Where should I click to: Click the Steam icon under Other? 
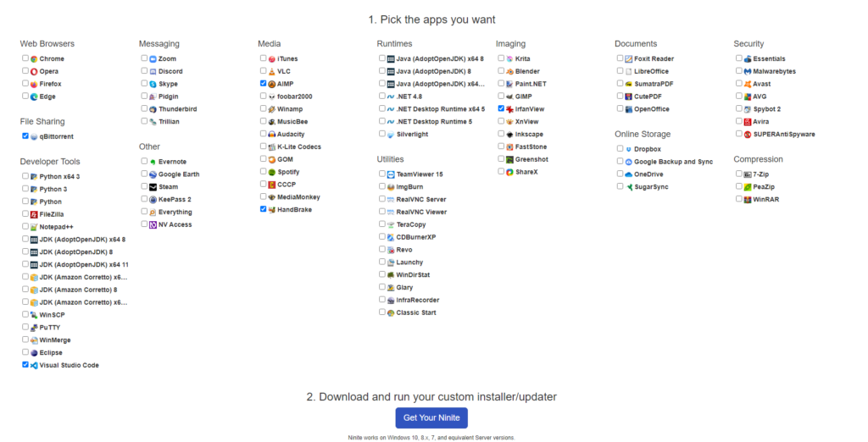point(153,187)
